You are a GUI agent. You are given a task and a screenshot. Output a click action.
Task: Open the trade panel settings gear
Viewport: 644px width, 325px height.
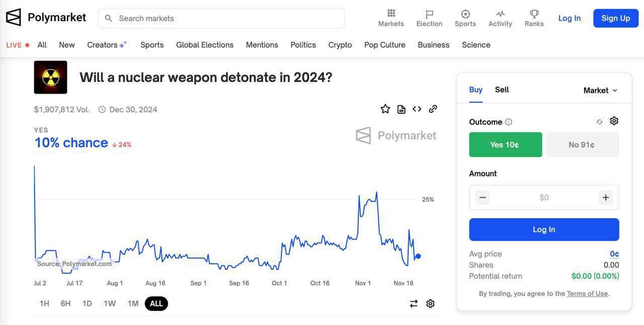coord(614,121)
